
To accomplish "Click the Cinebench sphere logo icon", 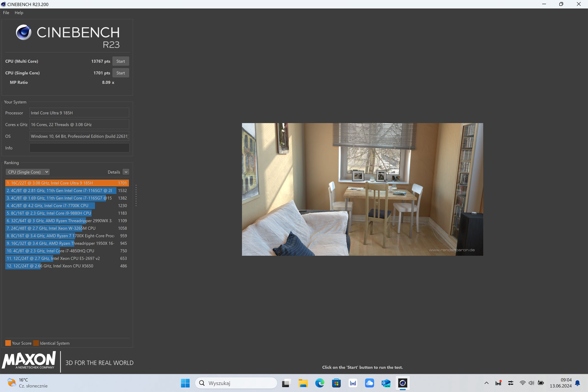I will coord(24,32).
